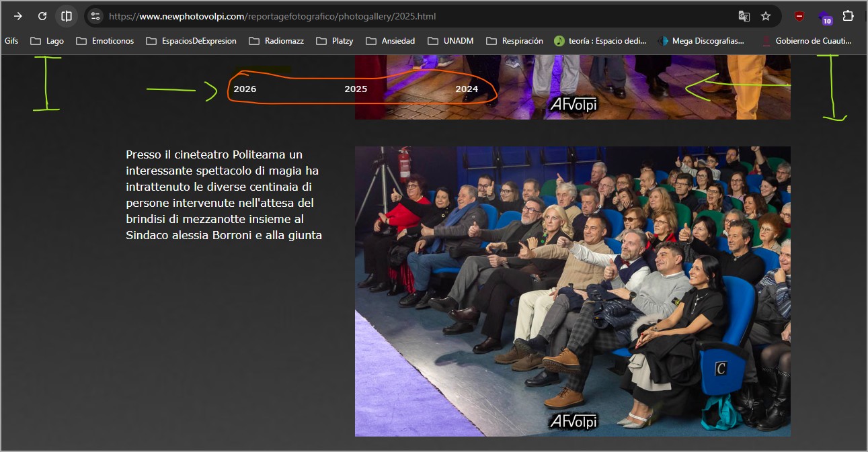Open the red ad blocker extension
The width and height of the screenshot is (868, 452).
tap(799, 16)
